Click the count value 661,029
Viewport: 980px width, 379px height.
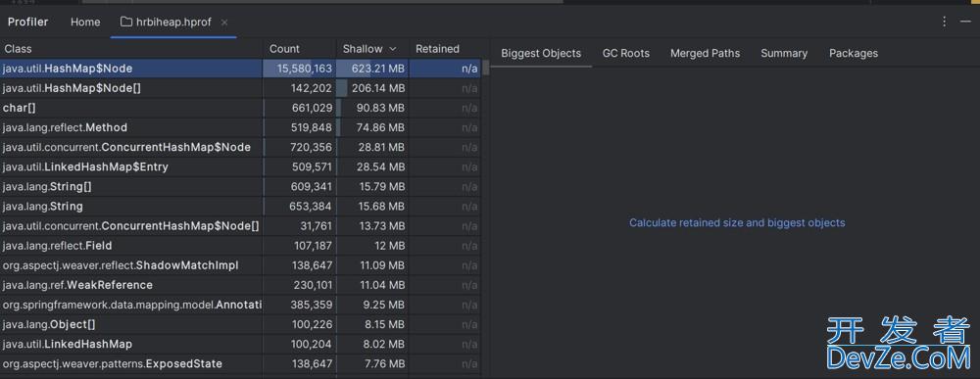pyautogui.click(x=312, y=108)
